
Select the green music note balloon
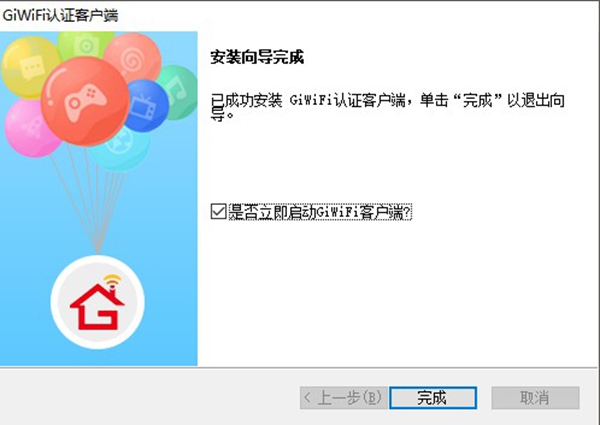tap(178, 92)
